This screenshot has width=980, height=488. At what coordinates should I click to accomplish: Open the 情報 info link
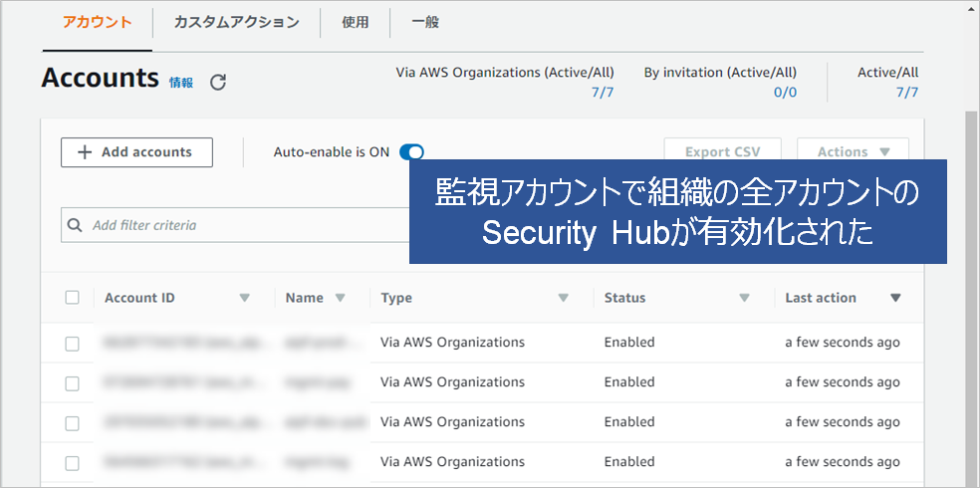[x=181, y=83]
